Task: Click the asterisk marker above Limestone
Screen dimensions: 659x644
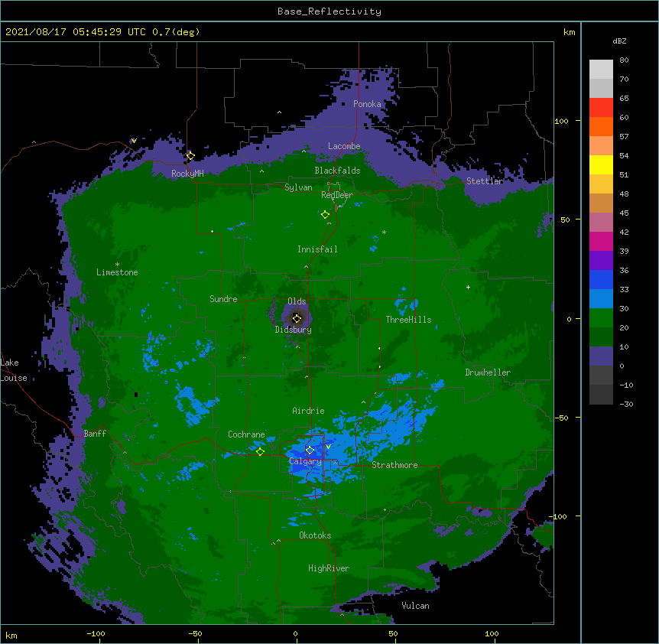Action: [x=117, y=265]
